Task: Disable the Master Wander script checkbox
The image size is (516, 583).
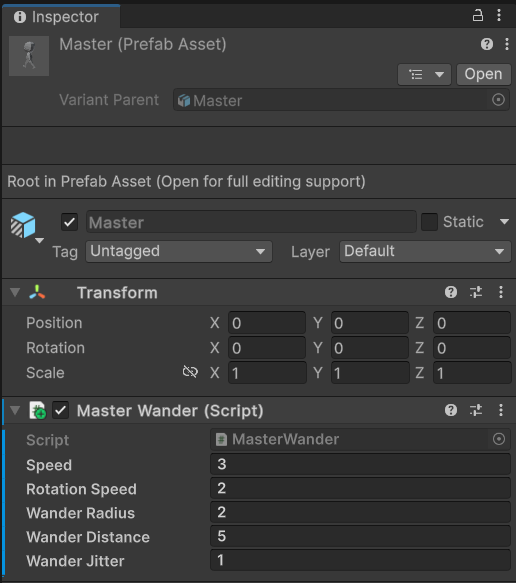Action: pyautogui.click(x=60, y=410)
